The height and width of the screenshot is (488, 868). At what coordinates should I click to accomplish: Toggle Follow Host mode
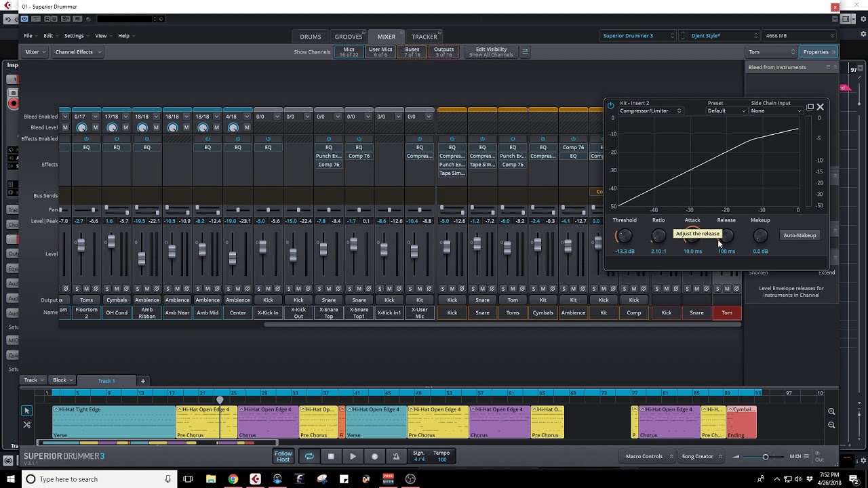pyautogui.click(x=283, y=456)
